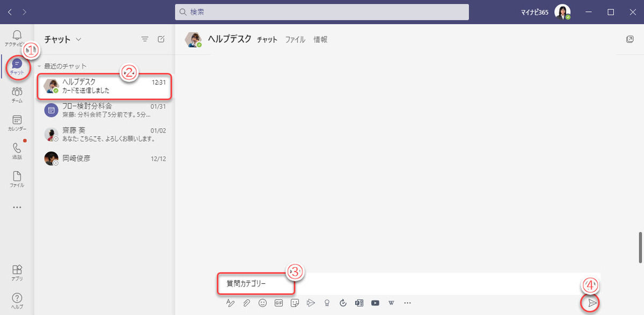Open the ファイル files view
The image size is (644, 315).
click(17, 179)
